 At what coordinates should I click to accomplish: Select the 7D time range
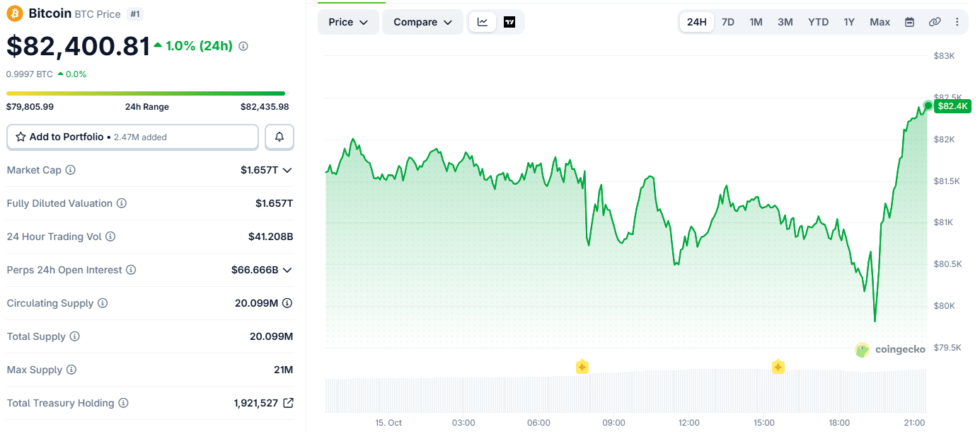click(727, 22)
